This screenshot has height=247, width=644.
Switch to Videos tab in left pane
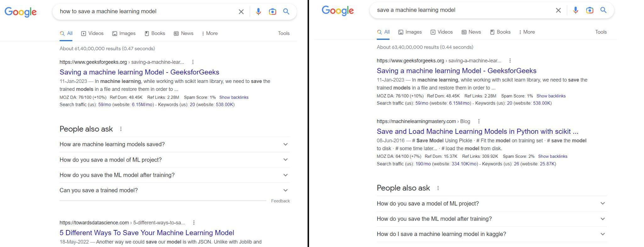(x=92, y=33)
